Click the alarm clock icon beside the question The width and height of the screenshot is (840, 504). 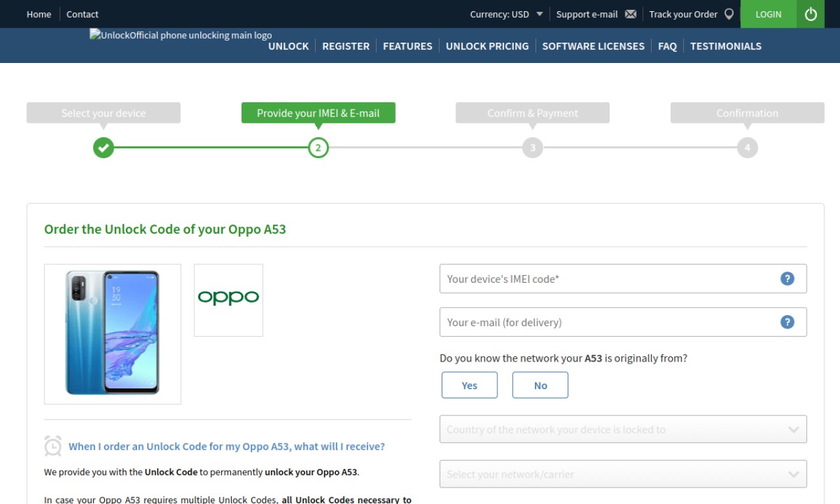tap(53, 446)
